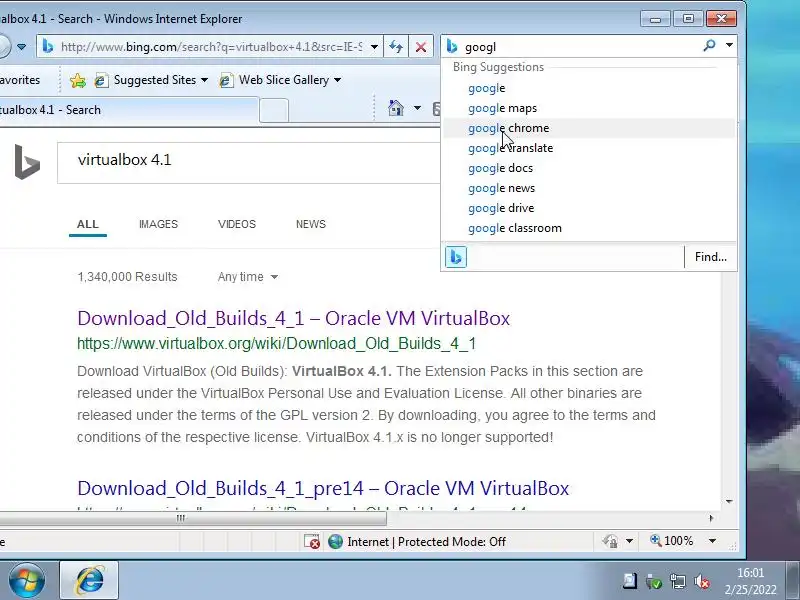
Task: Click the Bing logo on the page
Action: pyautogui.click(x=27, y=162)
